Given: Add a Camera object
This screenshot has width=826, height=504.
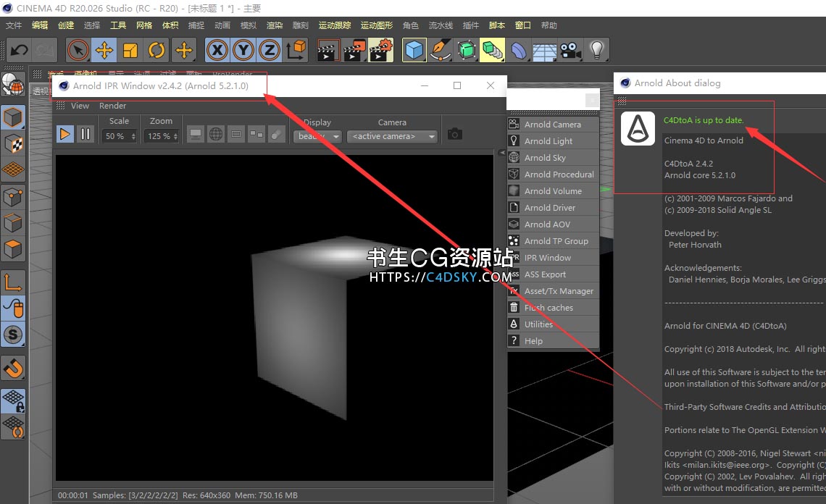Looking at the screenshot, I should (570, 50).
